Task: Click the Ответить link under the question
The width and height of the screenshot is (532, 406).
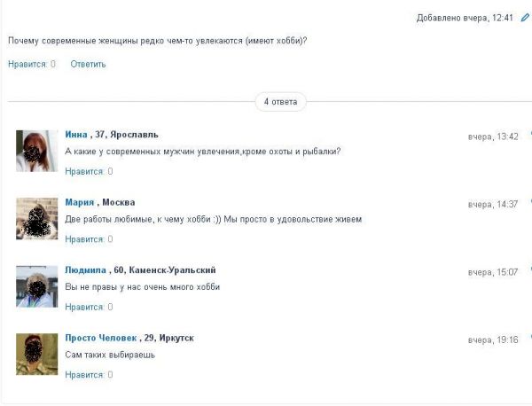Action: pos(88,64)
